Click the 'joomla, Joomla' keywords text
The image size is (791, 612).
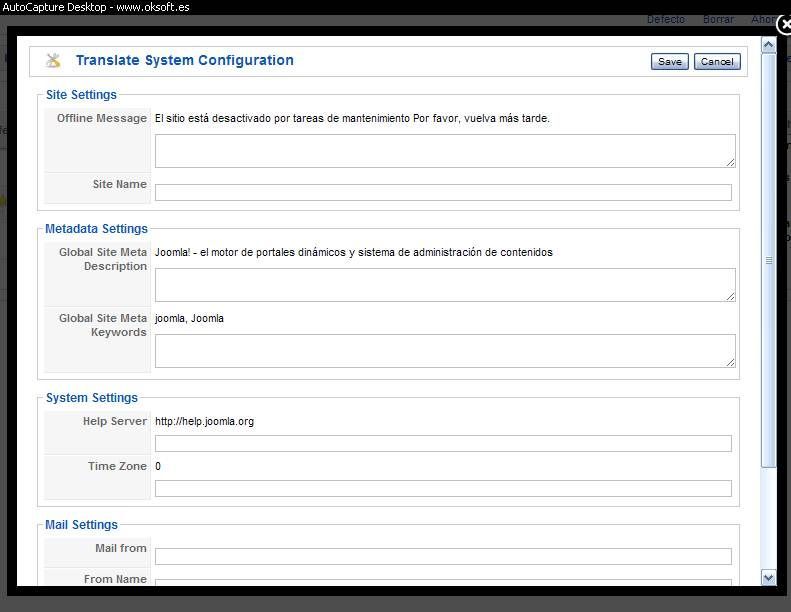click(x=189, y=318)
